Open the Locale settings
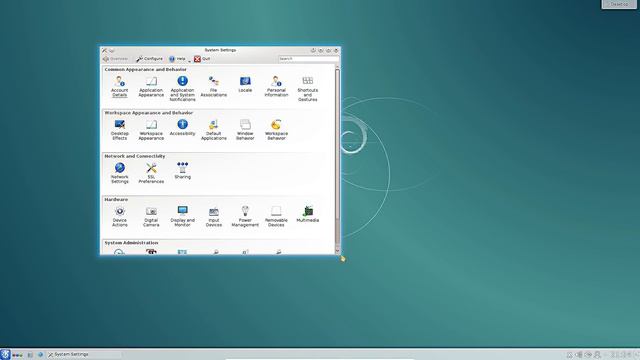This screenshot has height=360, width=640. (245, 84)
